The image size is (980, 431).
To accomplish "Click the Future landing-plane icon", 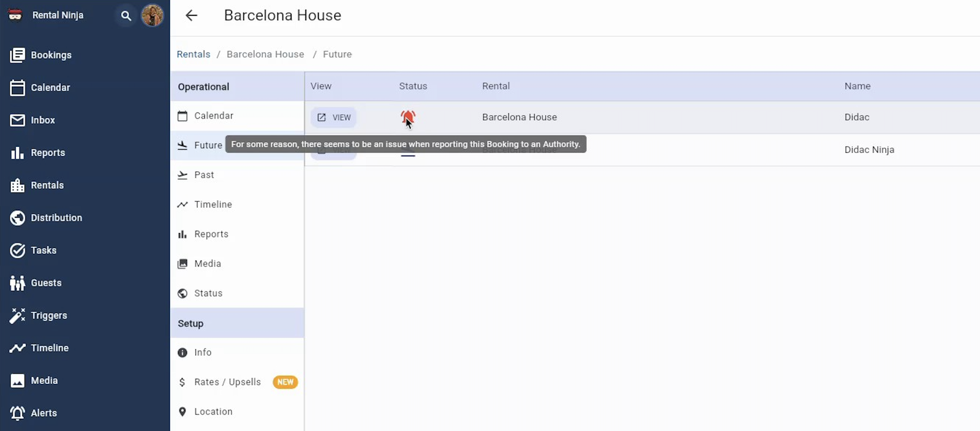I will tap(183, 145).
